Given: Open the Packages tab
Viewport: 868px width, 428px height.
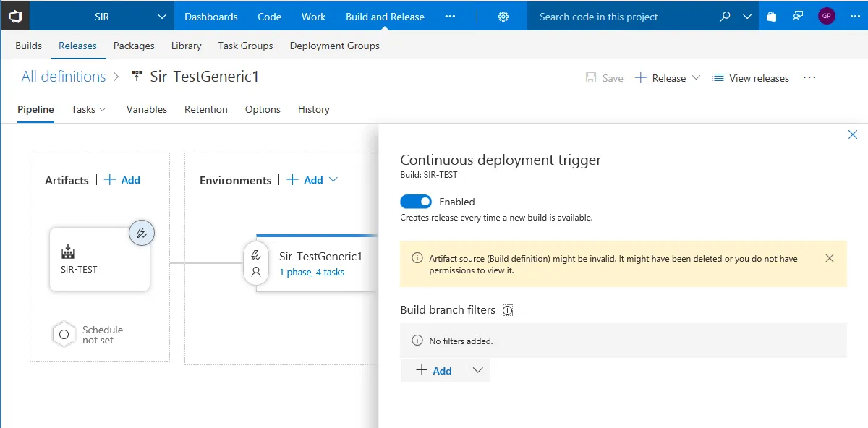Looking at the screenshot, I should (134, 46).
